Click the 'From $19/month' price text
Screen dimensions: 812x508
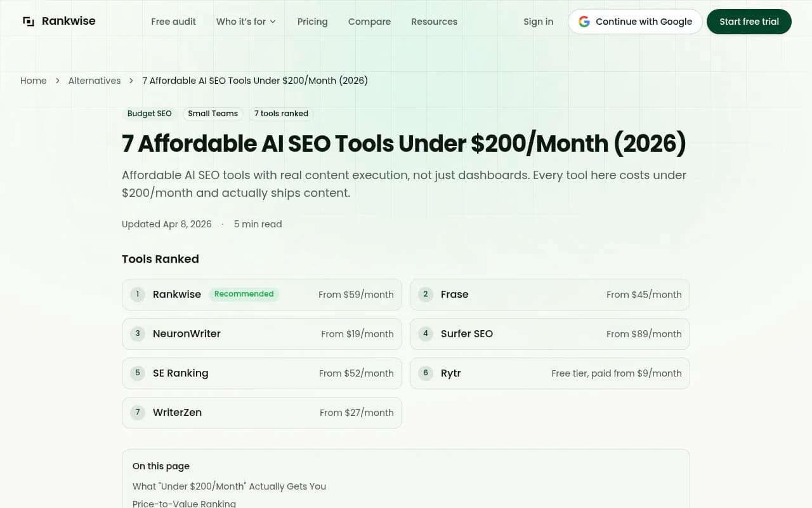tap(357, 334)
